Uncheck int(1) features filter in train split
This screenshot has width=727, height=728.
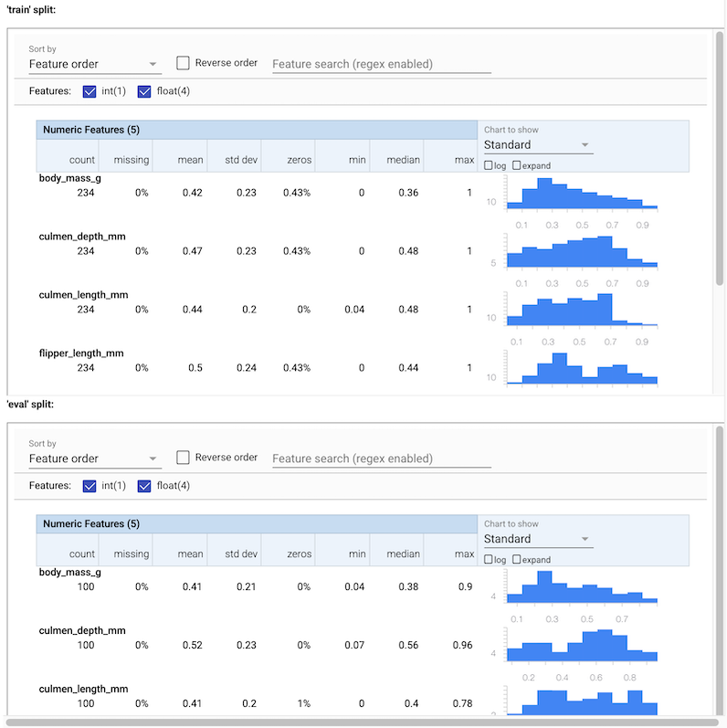tap(90, 91)
